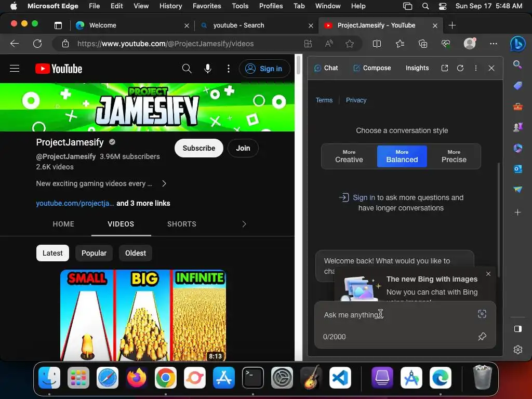Open tab actions menu icon
Screen dimensions: 532x399
(58, 25)
